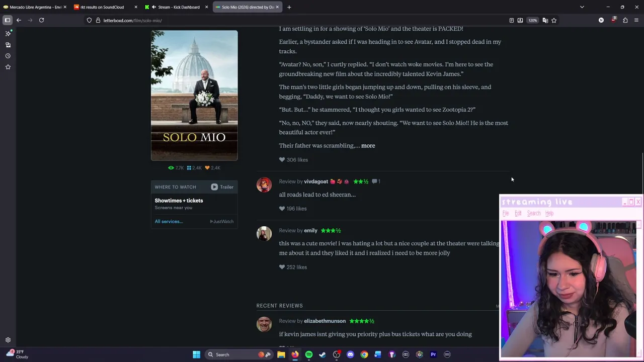
Task: Reload the Letterboxd page
Action: coord(41,20)
